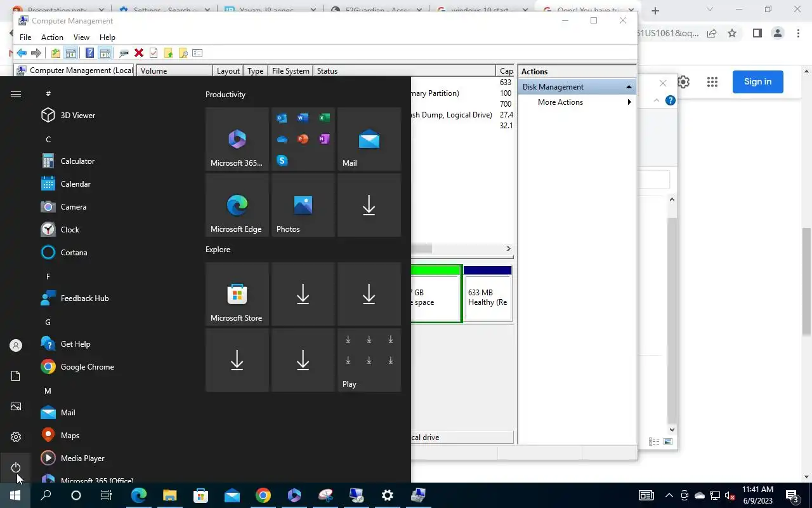Image resolution: width=812 pixels, height=508 pixels.
Task: Click the Share icon in Chrome address bar
Action: pyautogui.click(x=712, y=33)
